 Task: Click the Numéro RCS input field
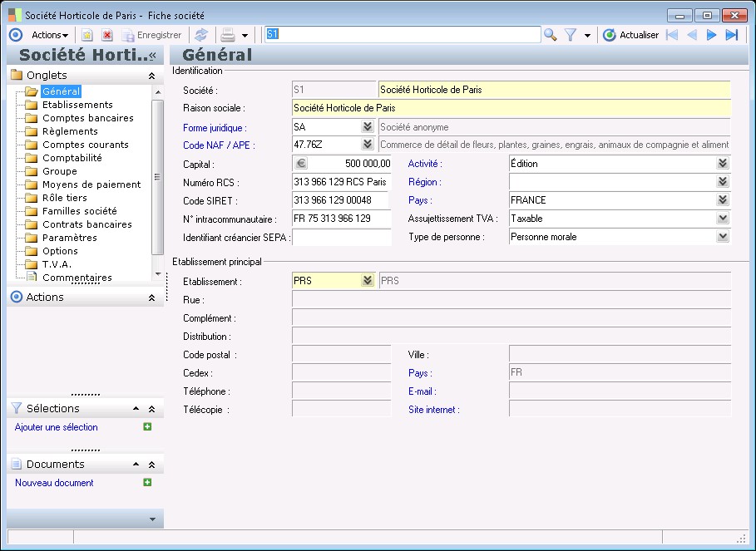341,182
